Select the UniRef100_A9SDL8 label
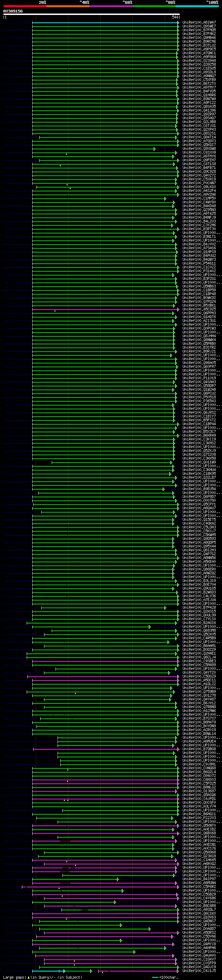The width and height of the screenshot is (222, 980). (199, 72)
